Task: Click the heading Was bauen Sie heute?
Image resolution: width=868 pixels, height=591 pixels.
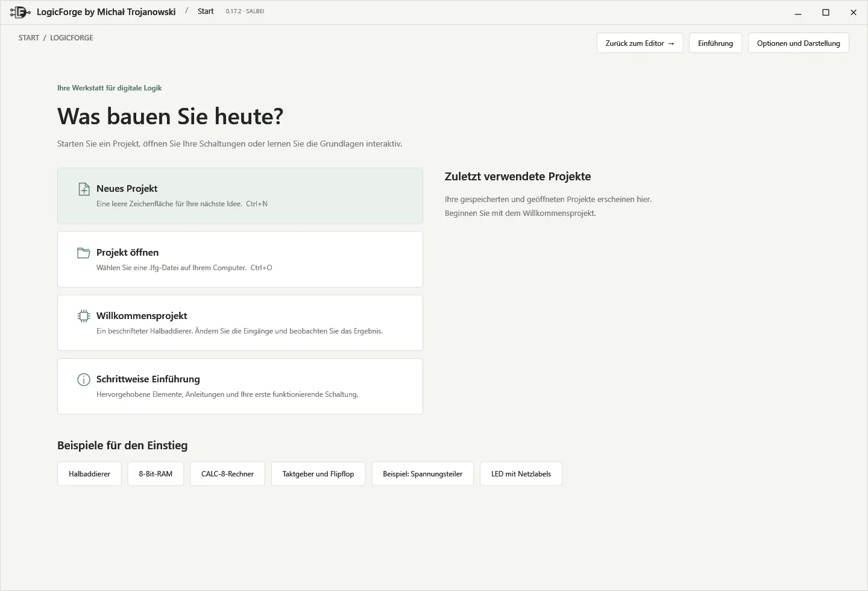Action: point(171,116)
